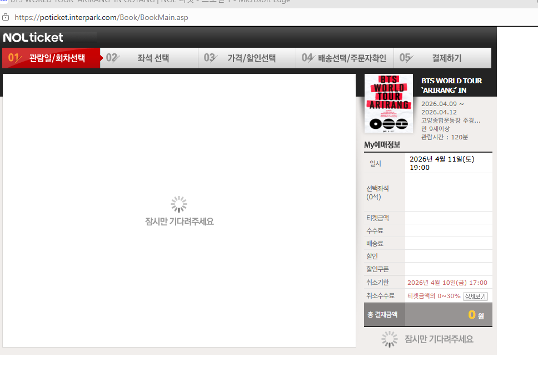538x392 pixels.
Task: Go to step 02 좌석 선택 tab
Action: (149, 58)
